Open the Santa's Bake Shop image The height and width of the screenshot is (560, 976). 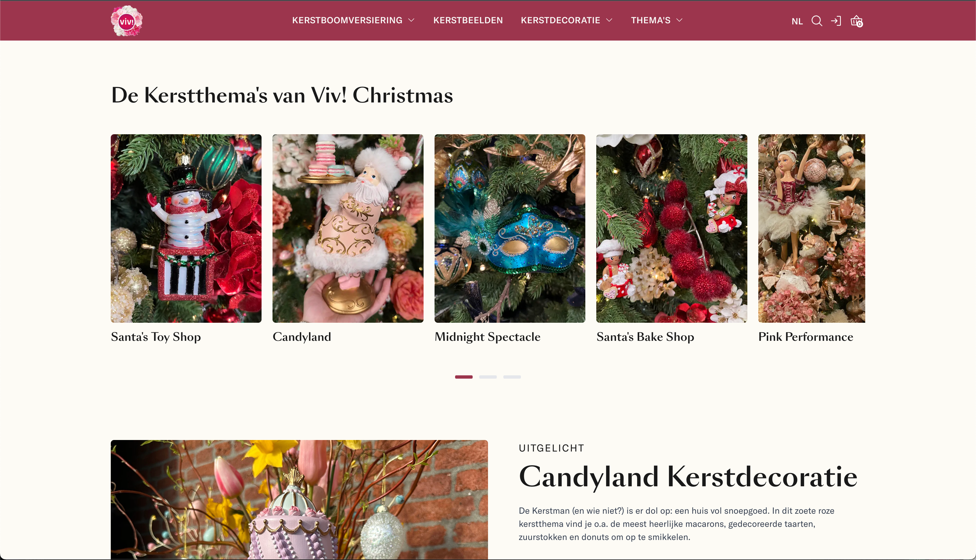[672, 228]
